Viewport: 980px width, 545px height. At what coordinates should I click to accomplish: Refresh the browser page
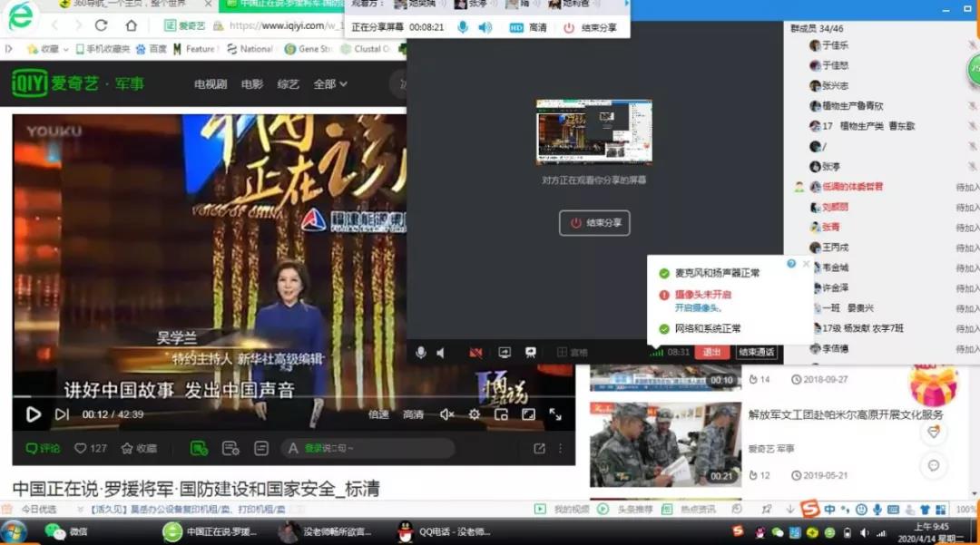tap(101, 25)
